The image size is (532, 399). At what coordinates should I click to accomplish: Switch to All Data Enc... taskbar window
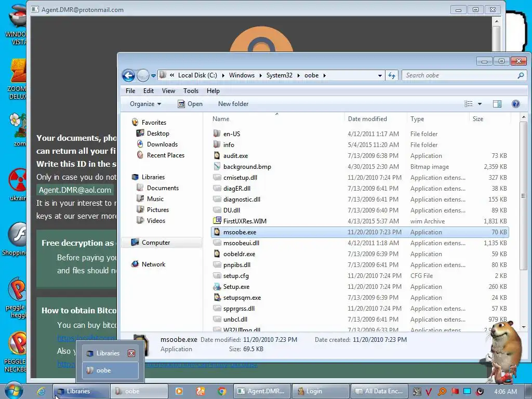(x=379, y=391)
